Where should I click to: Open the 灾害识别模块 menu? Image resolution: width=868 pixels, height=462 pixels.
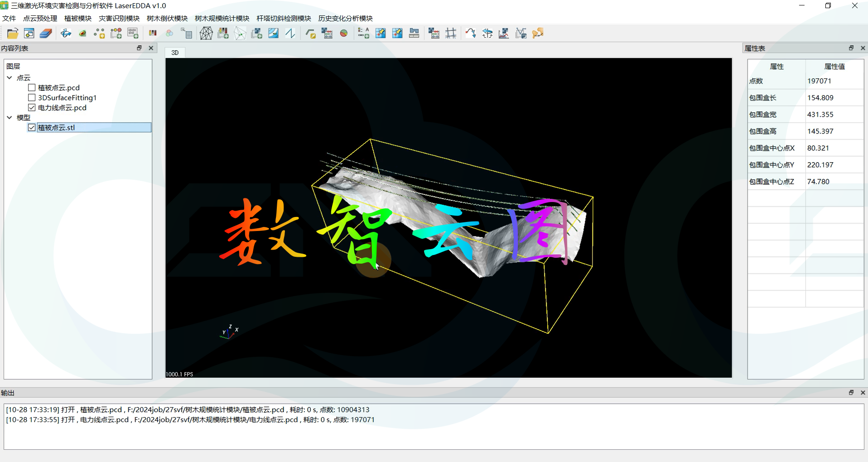point(119,19)
